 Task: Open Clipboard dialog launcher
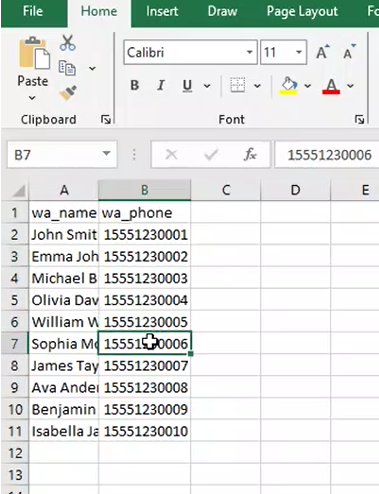106,120
